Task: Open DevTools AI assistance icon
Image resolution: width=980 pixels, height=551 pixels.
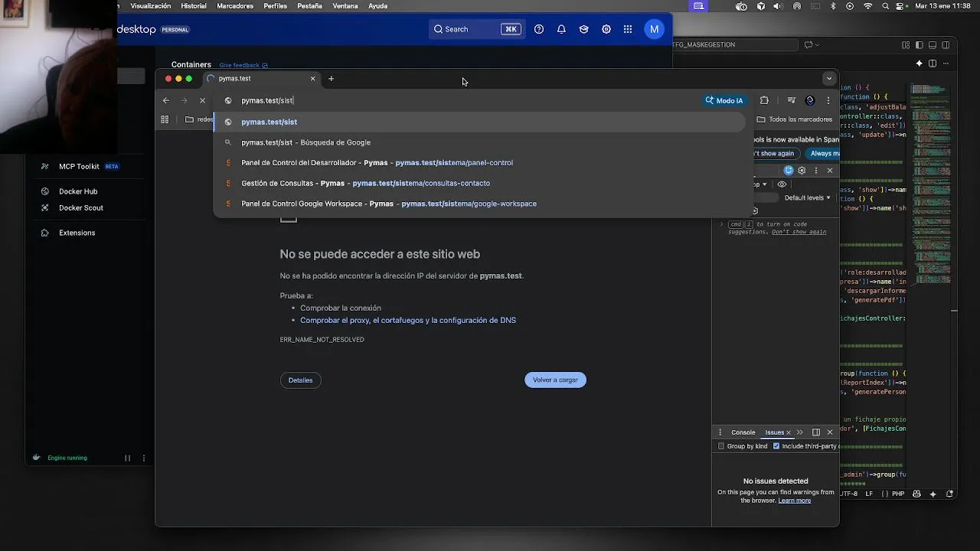Action: tap(789, 171)
